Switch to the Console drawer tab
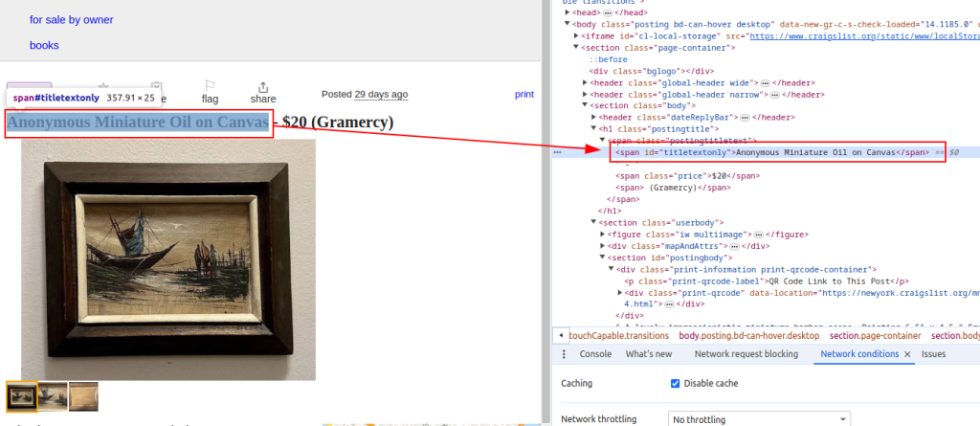Viewport: 980px width, 426px height. pyautogui.click(x=595, y=354)
